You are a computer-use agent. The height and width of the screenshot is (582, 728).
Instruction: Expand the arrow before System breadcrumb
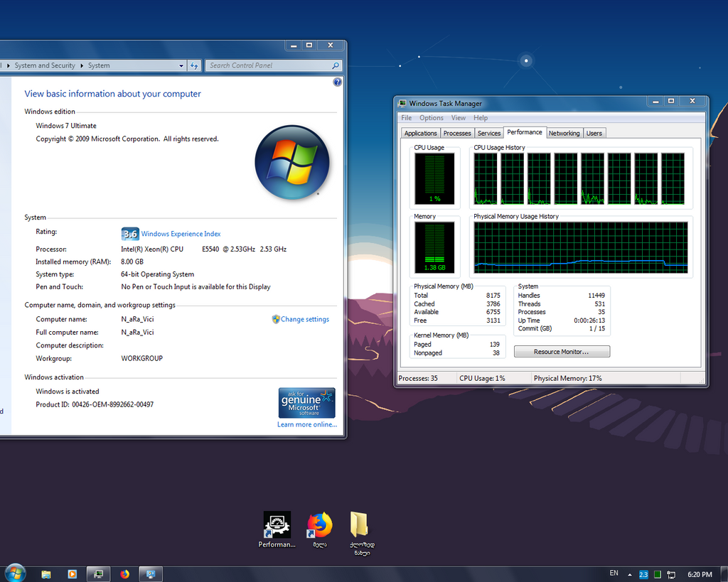pyautogui.click(x=82, y=65)
